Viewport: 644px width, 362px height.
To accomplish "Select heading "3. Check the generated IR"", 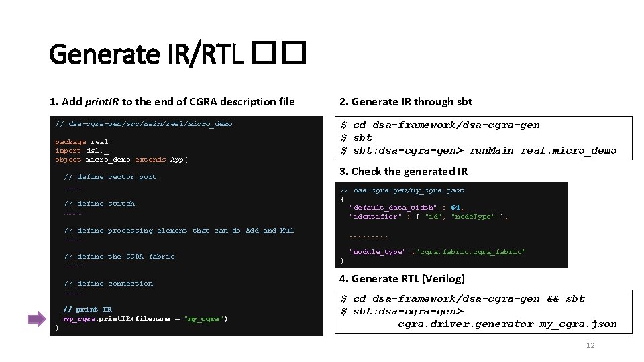I will (403, 172).
